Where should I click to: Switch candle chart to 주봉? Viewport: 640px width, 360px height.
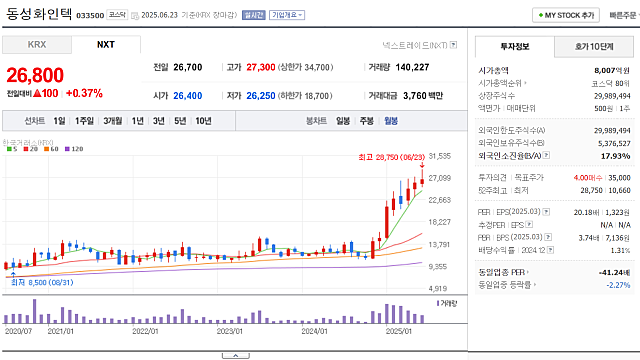click(x=367, y=121)
